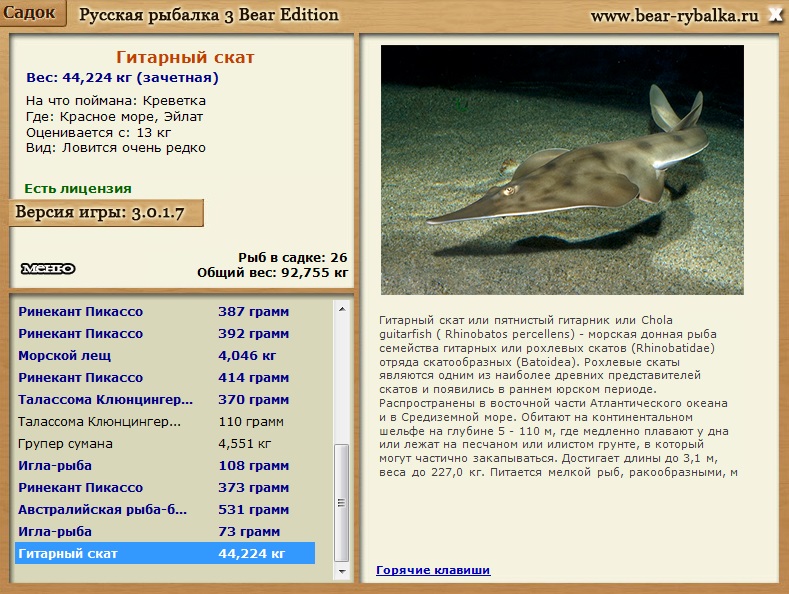
Task: Close the fish tank window
Action: pyautogui.click(x=774, y=15)
